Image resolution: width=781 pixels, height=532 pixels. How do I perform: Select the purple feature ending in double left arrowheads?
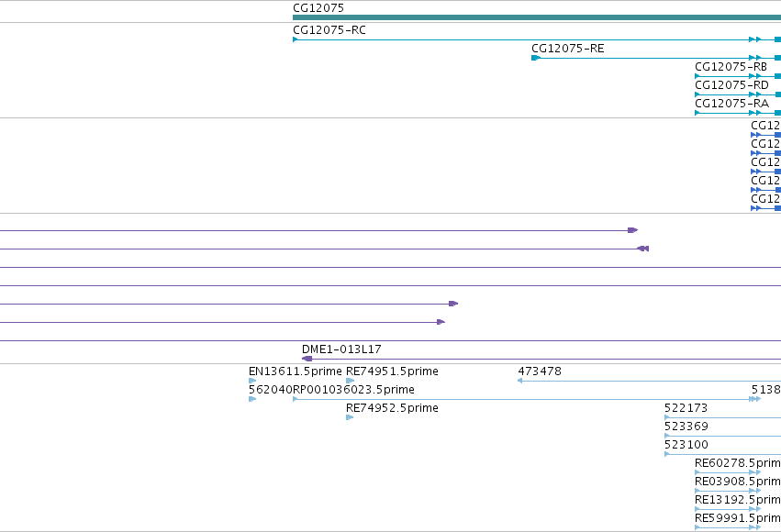[x=324, y=249]
